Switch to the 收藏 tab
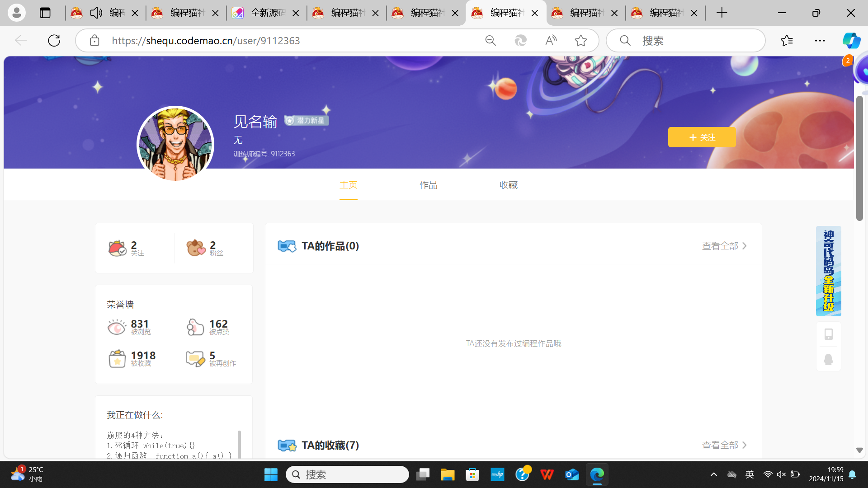Screen dimensions: 868x488 [509, 185]
